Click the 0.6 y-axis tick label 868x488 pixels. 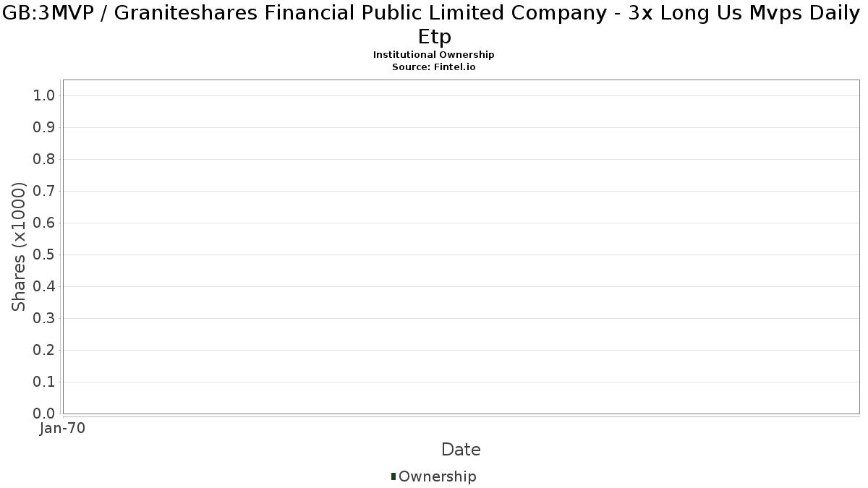pos(44,223)
